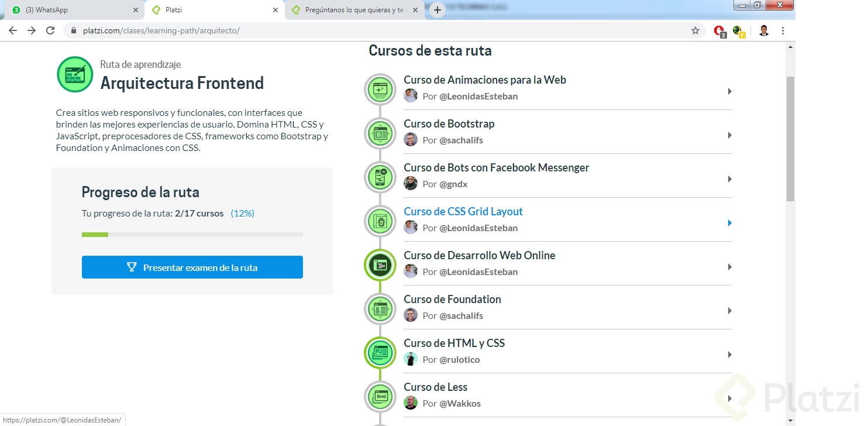Click the @Wakkos author link
This screenshot has height=426, width=868.
(x=460, y=403)
